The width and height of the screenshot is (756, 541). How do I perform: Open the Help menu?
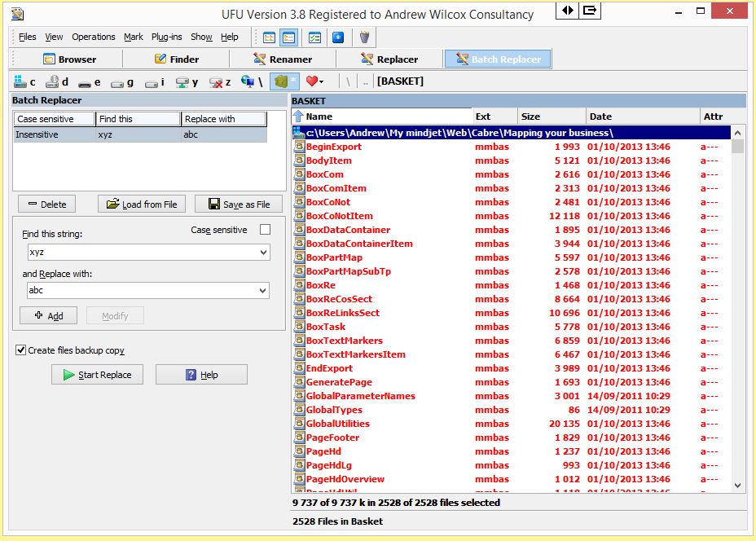230,37
